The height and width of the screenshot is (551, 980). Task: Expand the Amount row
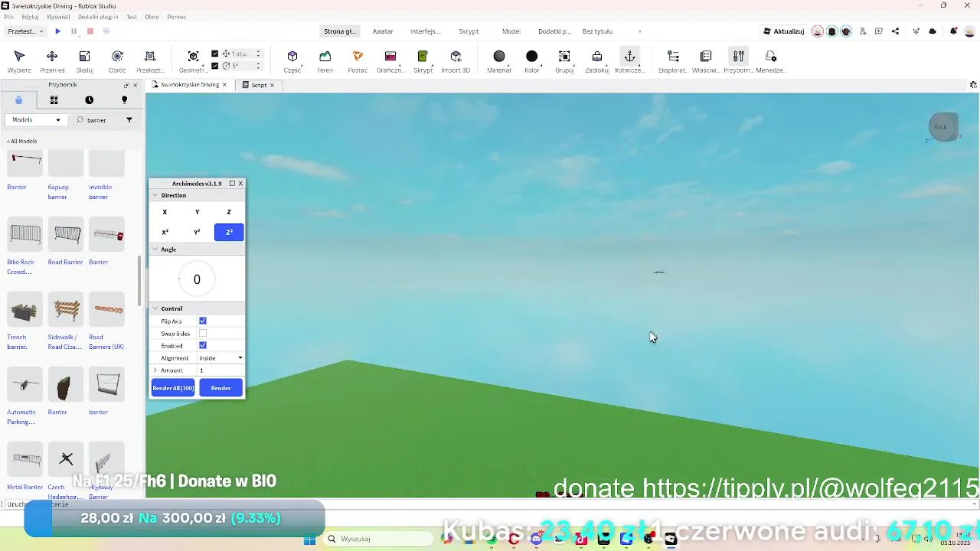155,370
